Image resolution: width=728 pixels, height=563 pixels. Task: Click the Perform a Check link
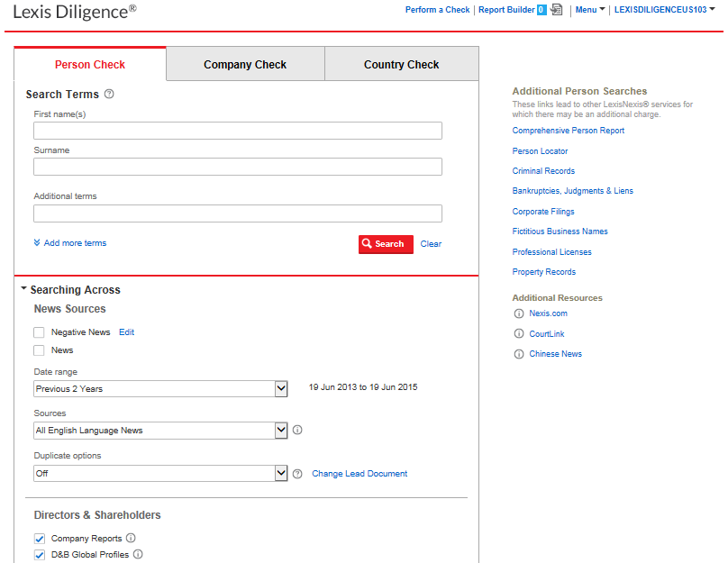click(437, 10)
